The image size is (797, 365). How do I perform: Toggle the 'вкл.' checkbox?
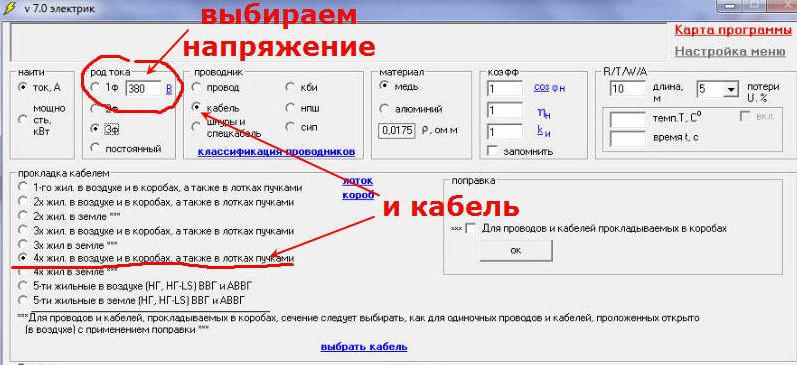pos(746,116)
